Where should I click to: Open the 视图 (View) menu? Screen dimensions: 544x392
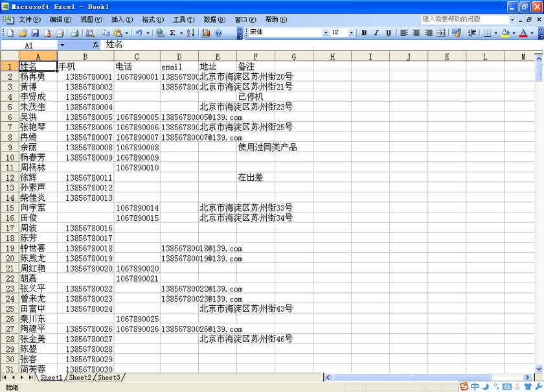click(91, 19)
